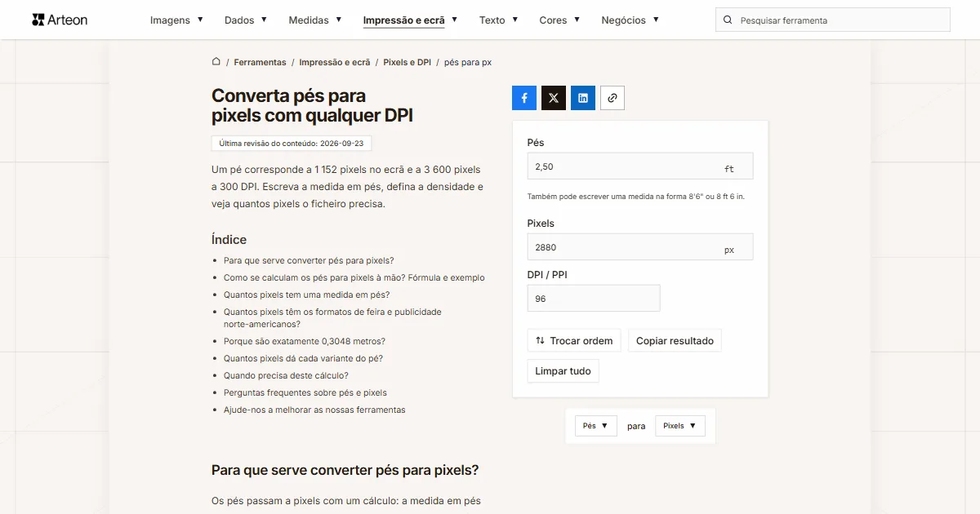Click the Copiar resultado button
The width and height of the screenshot is (980, 514).
tap(675, 341)
